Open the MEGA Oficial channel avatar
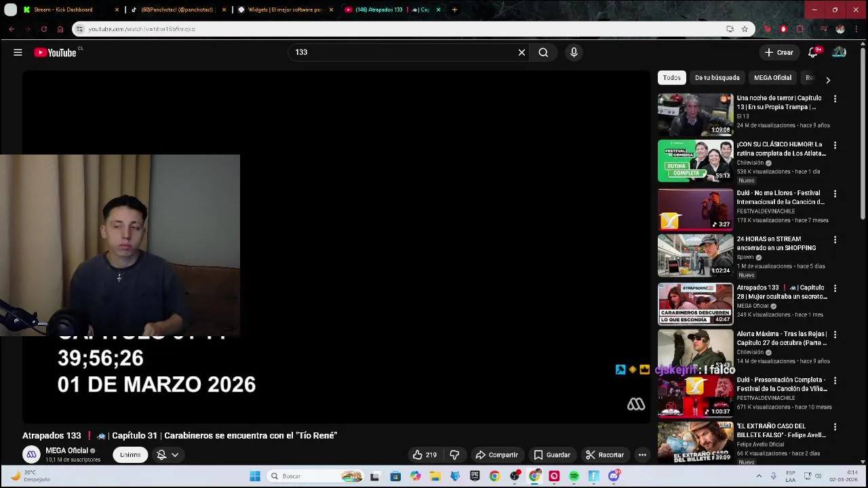The height and width of the screenshot is (488, 868). click(31, 455)
